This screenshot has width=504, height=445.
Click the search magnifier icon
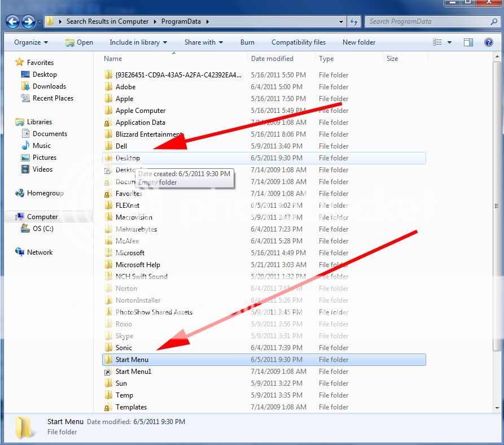(494, 21)
